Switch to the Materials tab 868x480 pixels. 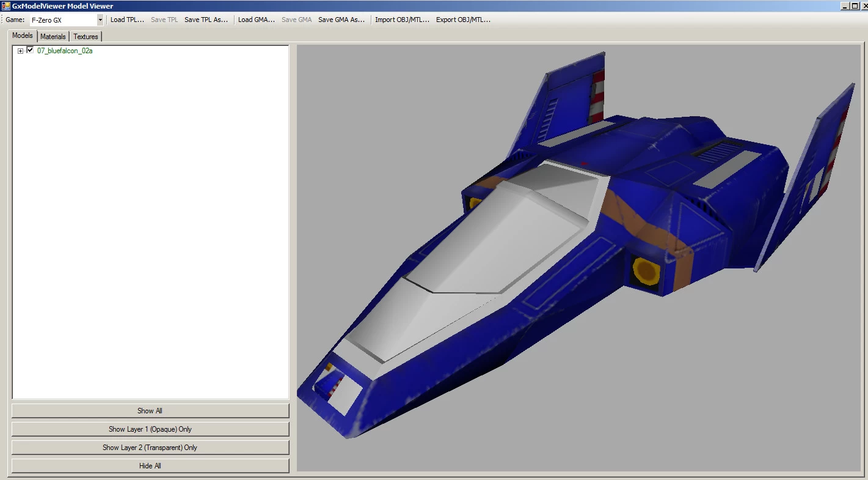pos(53,37)
